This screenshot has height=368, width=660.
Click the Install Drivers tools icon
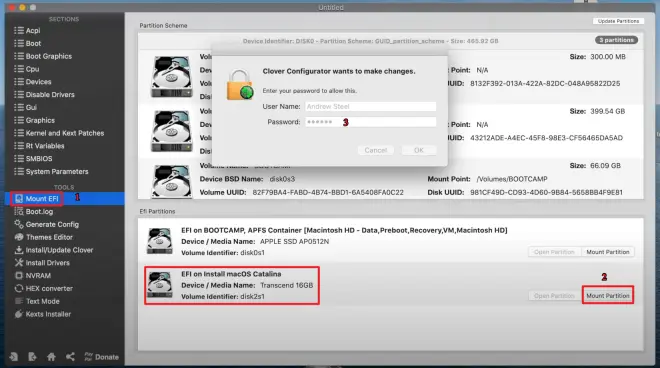(19, 263)
